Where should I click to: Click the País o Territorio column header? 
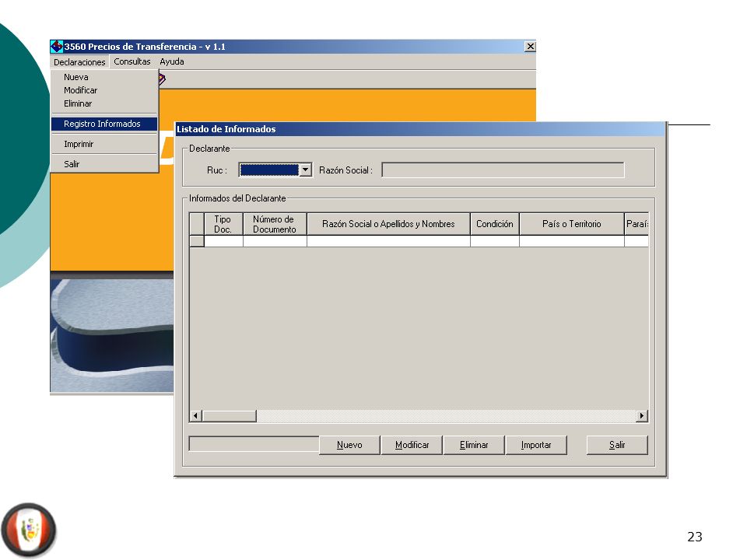coord(572,224)
